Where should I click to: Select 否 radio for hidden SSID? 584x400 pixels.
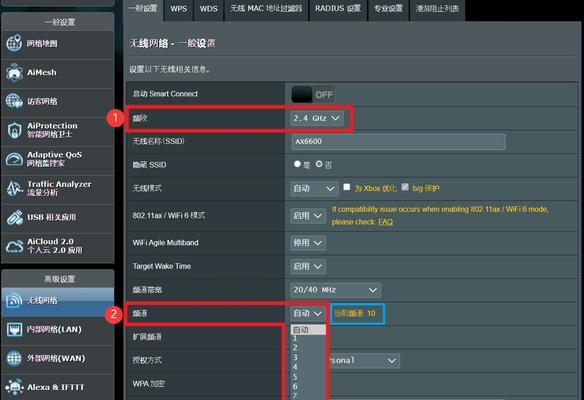pos(319,164)
